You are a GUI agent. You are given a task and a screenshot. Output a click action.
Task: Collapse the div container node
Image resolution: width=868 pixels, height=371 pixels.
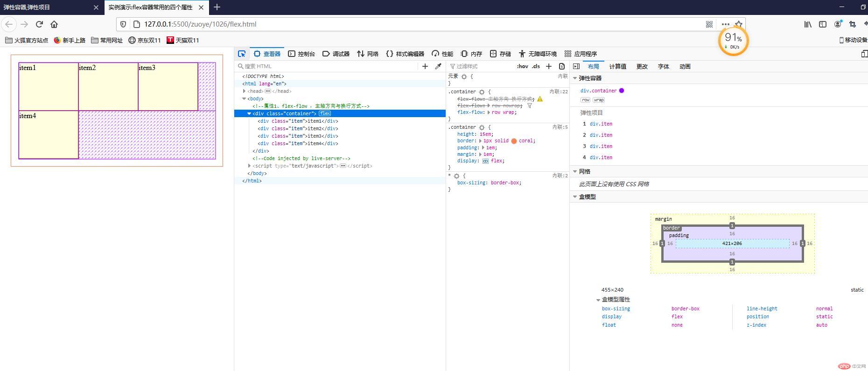pyautogui.click(x=249, y=113)
